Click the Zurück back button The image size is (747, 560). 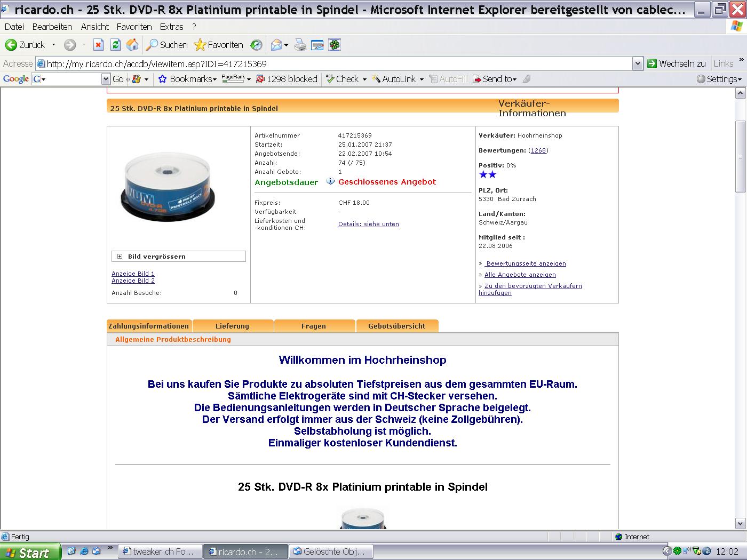pyautogui.click(x=25, y=45)
